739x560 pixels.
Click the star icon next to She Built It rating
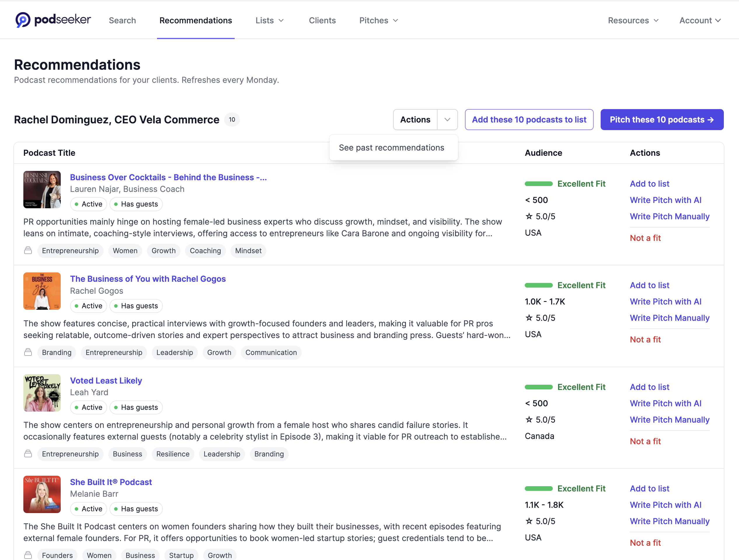529,521
